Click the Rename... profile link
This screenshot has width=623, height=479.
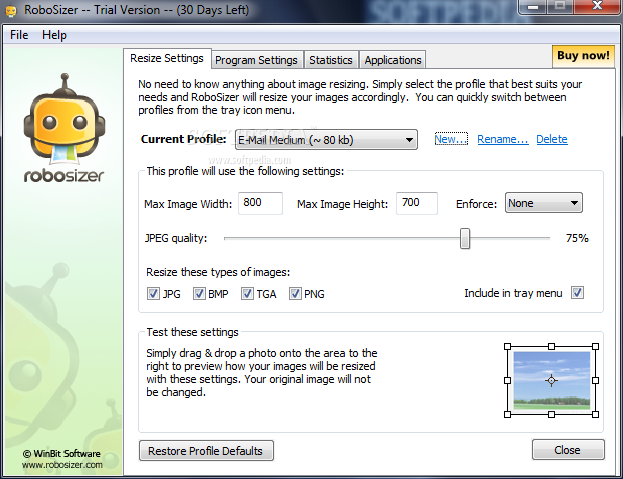coord(503,139)
